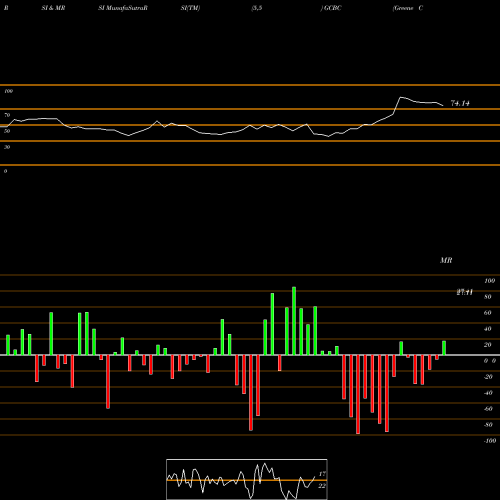The width and height of the screenshot is (500, 500).
Task: Click MR axis label -60 on right
Action: pos(488,409)
